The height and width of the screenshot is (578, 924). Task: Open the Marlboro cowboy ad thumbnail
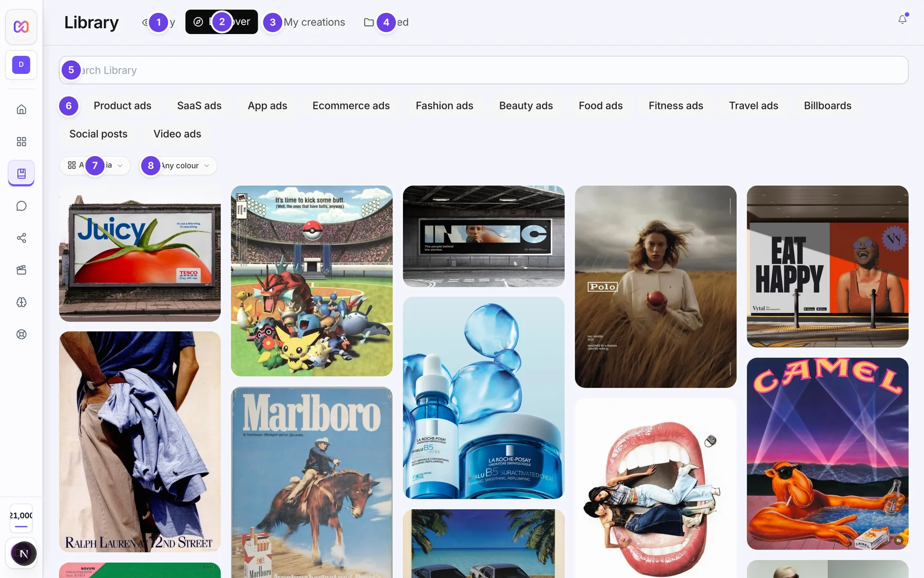312,482
